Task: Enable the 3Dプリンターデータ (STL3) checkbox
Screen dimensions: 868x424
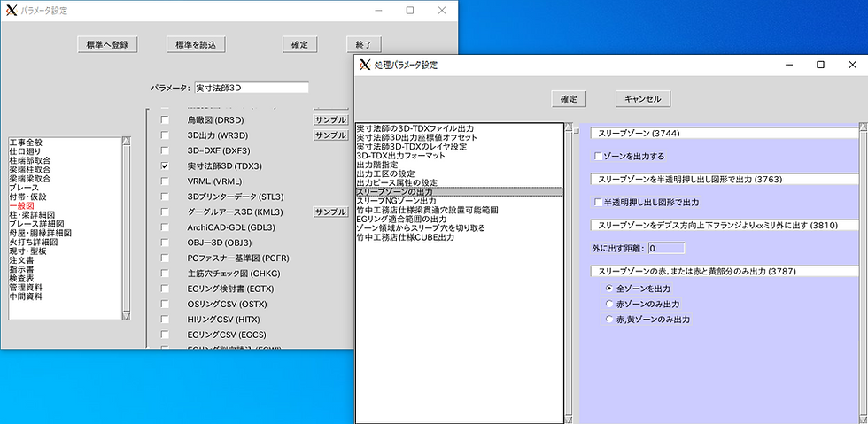Action: 165,197
